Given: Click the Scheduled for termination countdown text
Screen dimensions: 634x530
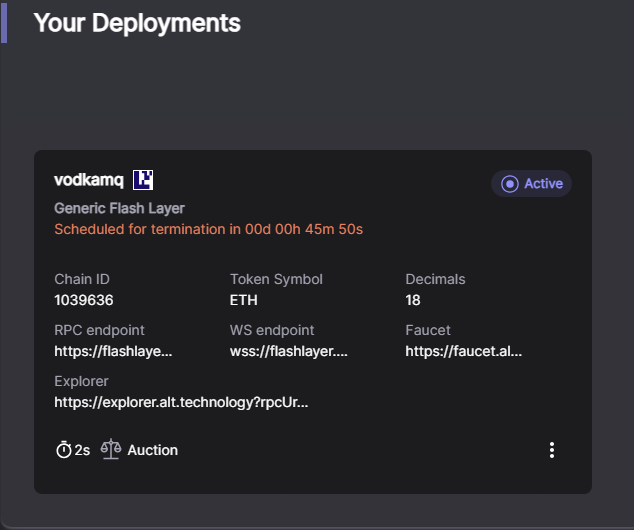Looking at the screenshot, I should pos(209,229).
